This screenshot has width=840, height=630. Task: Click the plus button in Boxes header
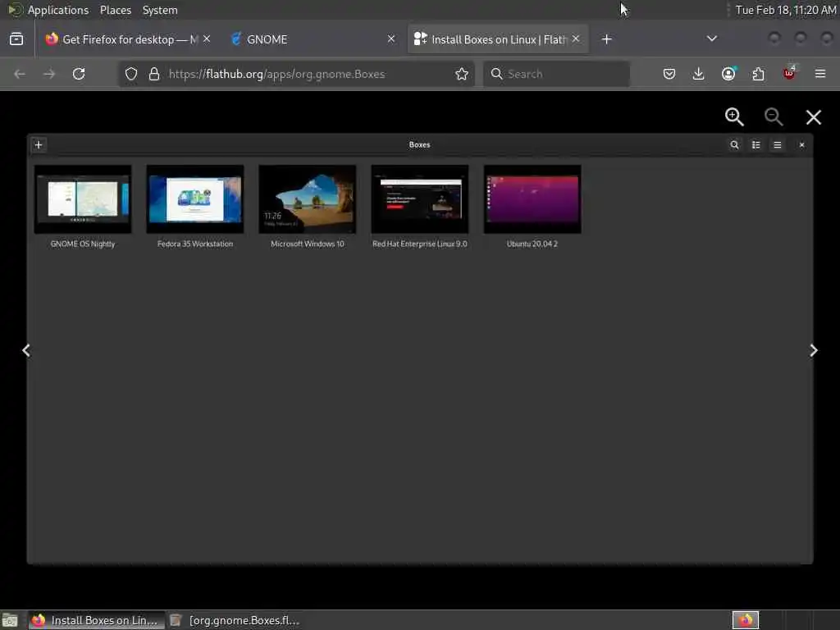39,144
